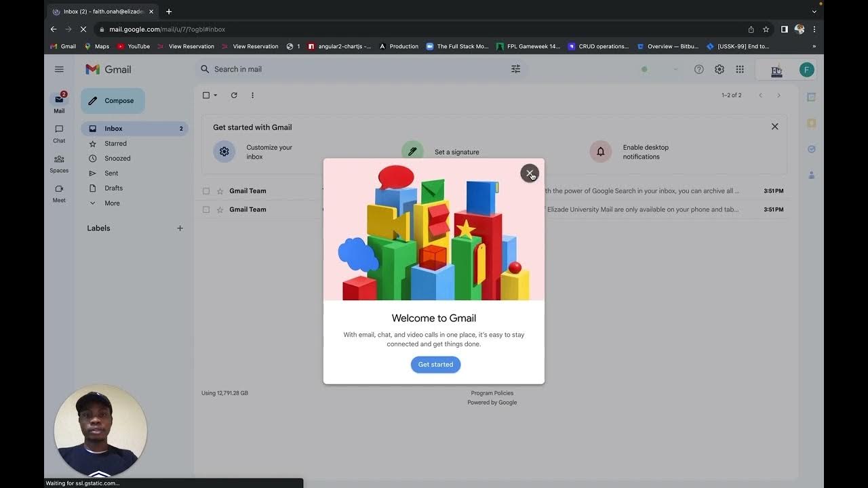This screenshot has width=868, height=488.
Task: Open Settings gear icon
Action: (719, 69)
